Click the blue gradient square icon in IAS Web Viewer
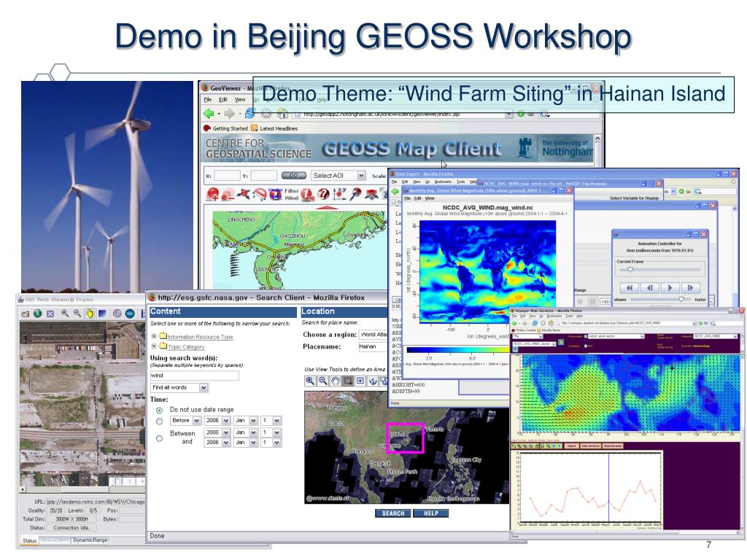747x560 pixels. [x=102, y=314]
